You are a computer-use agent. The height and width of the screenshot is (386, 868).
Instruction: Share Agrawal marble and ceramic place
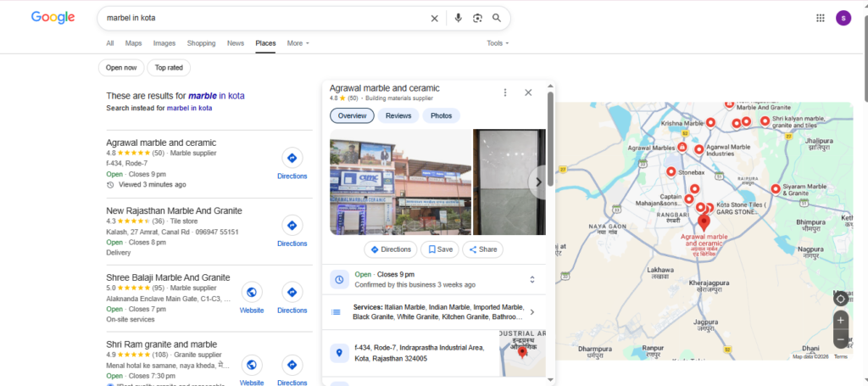point(482,249)
